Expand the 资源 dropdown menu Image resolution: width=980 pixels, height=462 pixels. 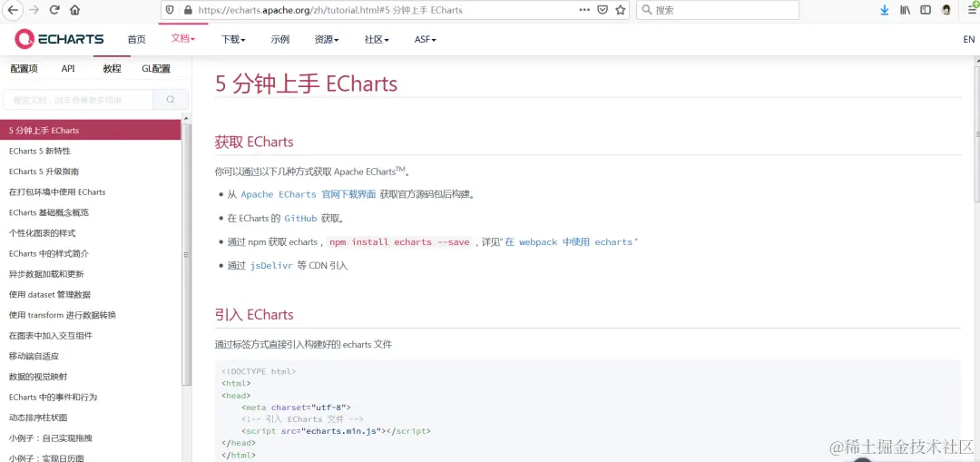[x=327, y=39]
